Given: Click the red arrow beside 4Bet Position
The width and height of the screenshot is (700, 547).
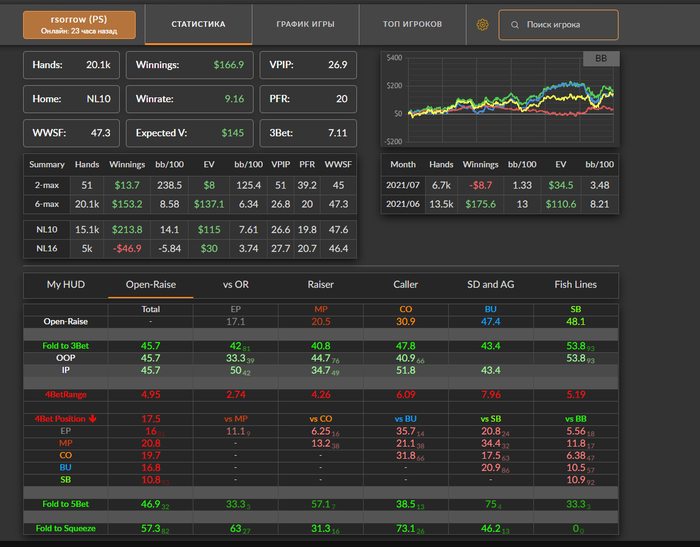Looking at the screenshot, I should 92,419.
